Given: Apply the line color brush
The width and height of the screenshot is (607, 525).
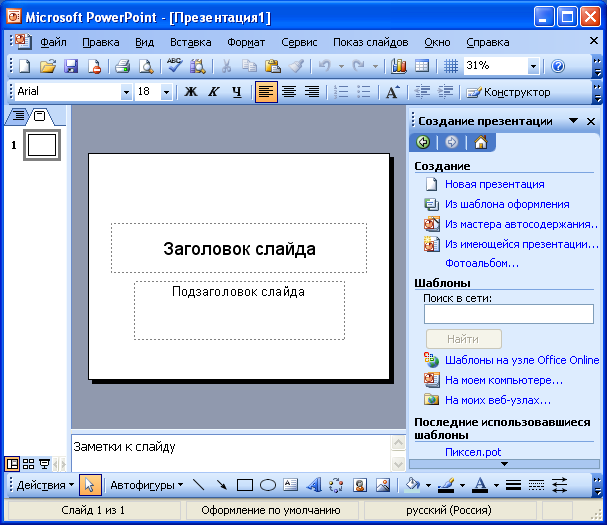Looking at the screenshot, I should click(x=446, y=485).
